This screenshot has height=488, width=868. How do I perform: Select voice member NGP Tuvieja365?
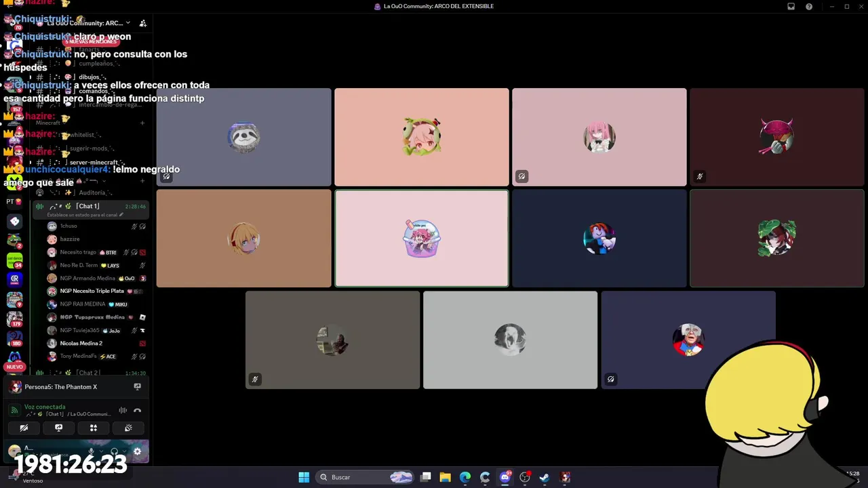click(x=96, y=331)
